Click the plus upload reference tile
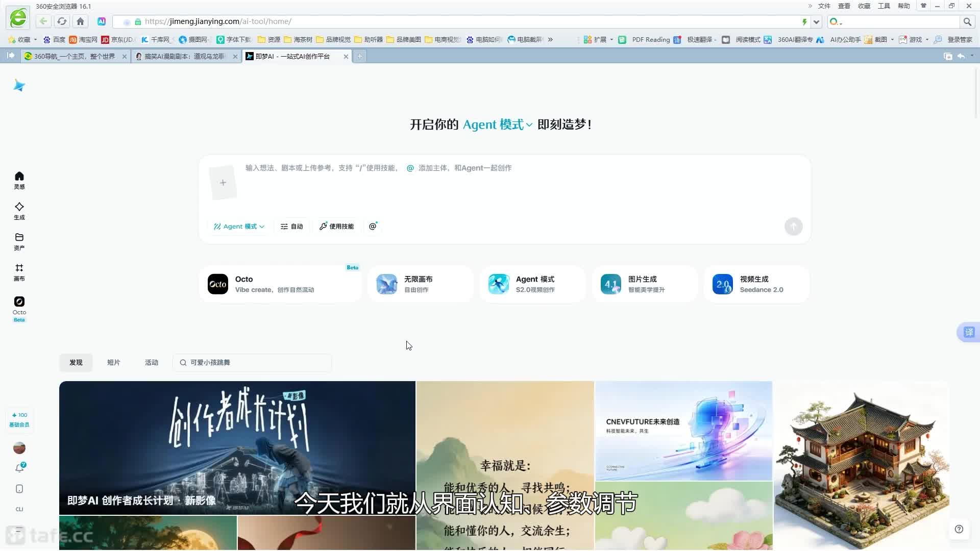 pyautogui.click(x=223, y=182)
